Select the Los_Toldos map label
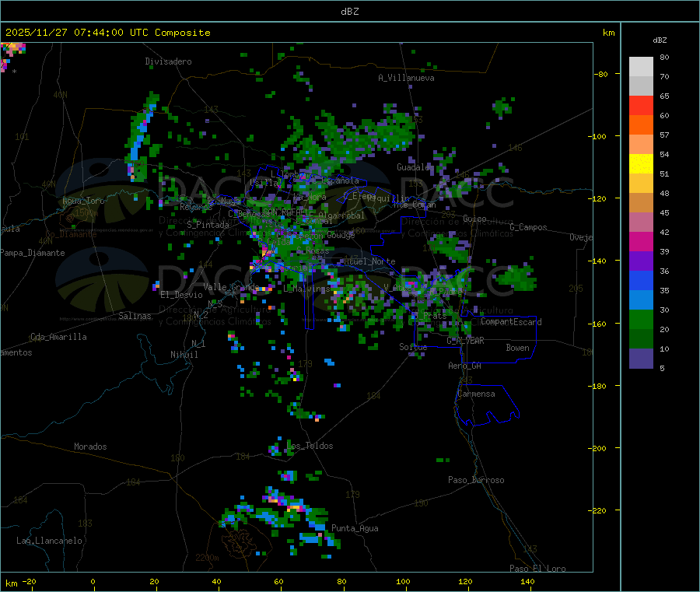The height and width of the screenshot is (592, 700). (x=310, y=446)
